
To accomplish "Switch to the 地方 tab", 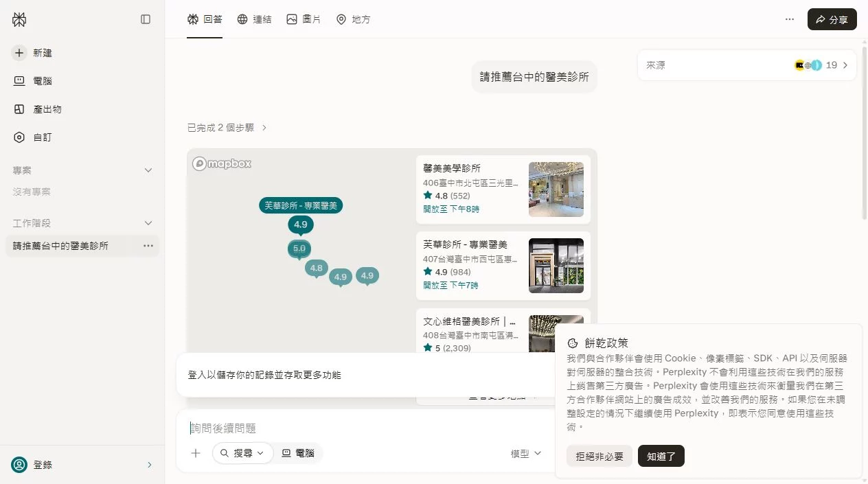I will point(353,19).
